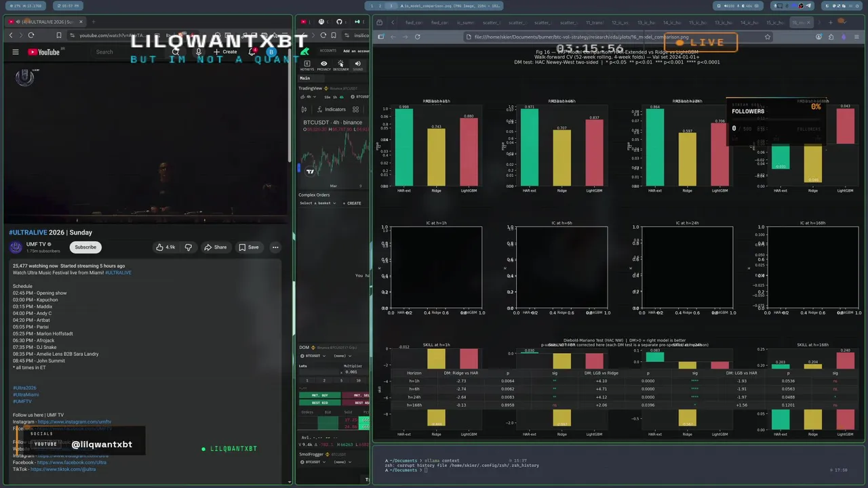Open the YouTube hamburger menu
Image resolution: width=868 pixels, height=488 pixels.
point(15,52)
